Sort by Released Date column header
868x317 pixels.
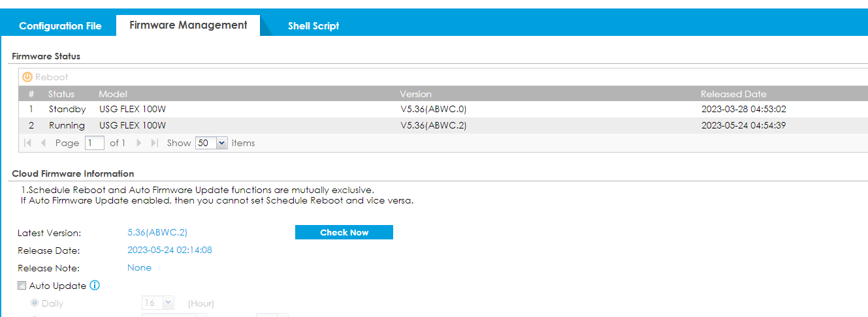(x=733, y=94)
